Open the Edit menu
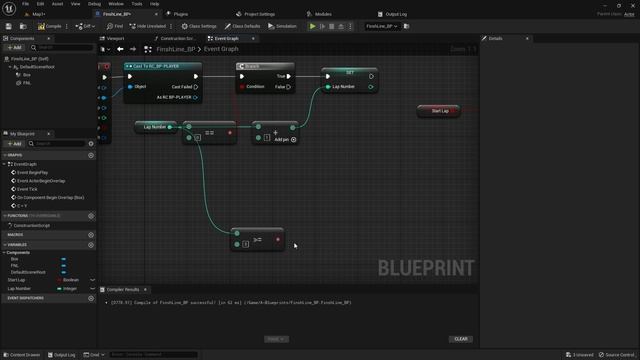 (40, 4)
